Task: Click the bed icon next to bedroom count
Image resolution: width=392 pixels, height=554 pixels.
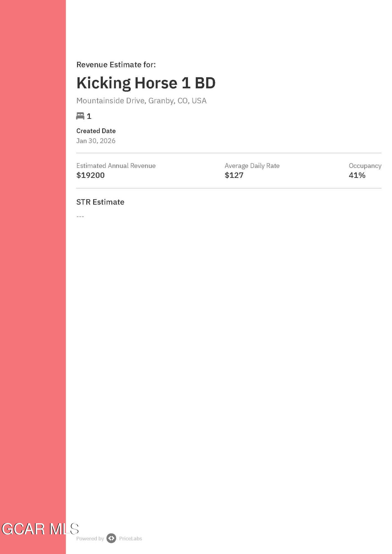Action: tap(80, 116)
